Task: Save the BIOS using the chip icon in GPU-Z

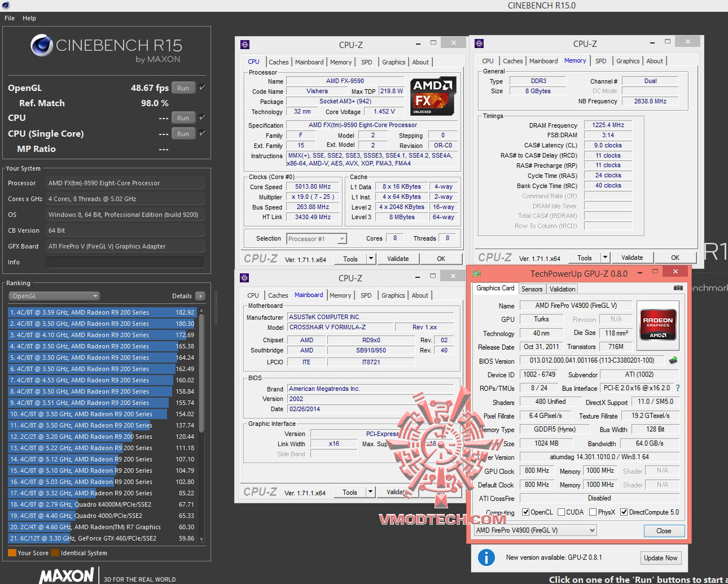Action: (x=673, y=360)
